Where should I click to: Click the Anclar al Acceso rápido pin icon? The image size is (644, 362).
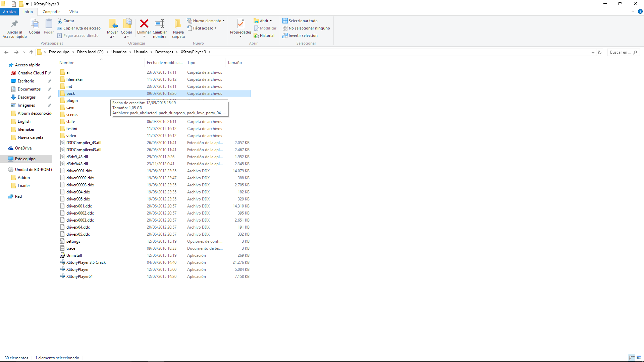[x=15, y=24]
